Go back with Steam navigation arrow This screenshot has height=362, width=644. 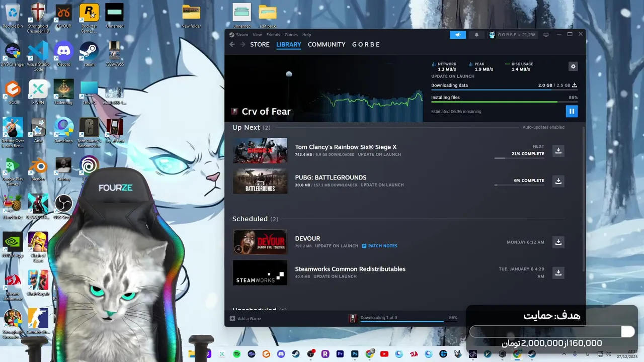[x=232, y=44]
